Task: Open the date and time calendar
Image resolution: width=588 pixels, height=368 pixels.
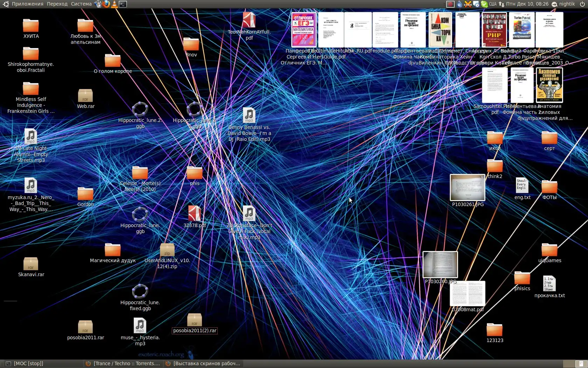Action: (527, 4)
